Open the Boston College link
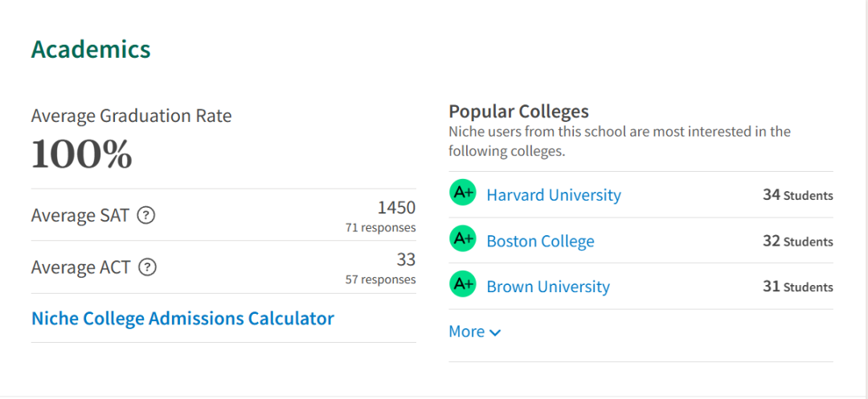868x399 pixels. (x=540, y=241)
